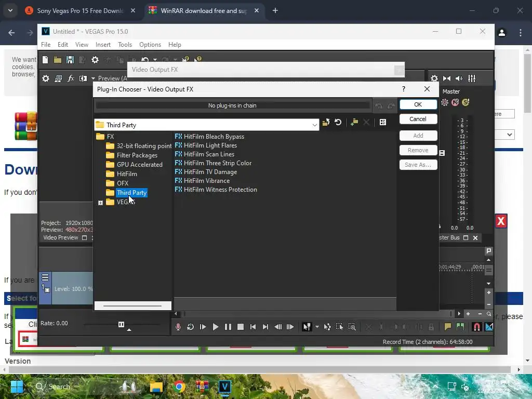
Task: Click the Plug-In Chooser help question mark
Action: pyautogui.click(x=403, y=89)
